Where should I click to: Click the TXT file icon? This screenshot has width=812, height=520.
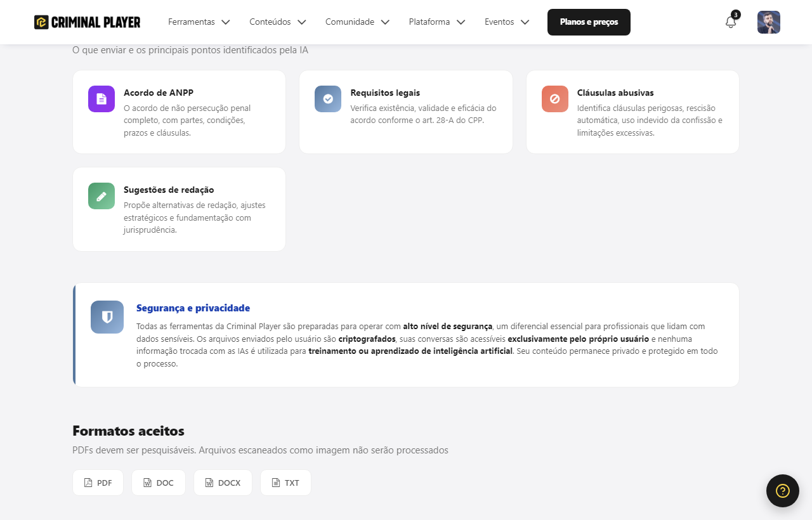tap(276, 483)
